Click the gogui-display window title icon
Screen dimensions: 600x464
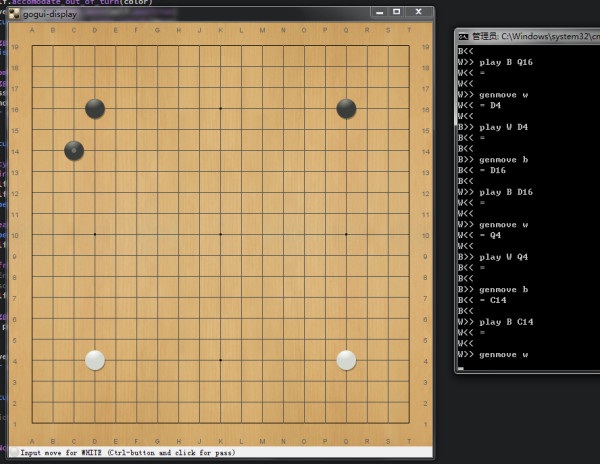[14, 14]
